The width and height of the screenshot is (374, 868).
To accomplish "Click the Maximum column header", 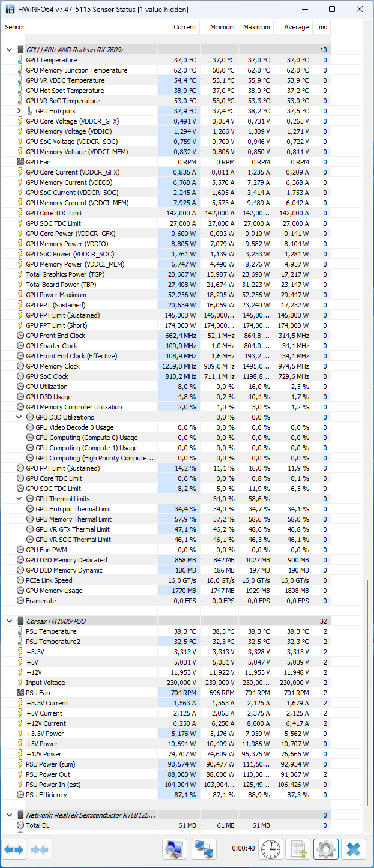I will 256,27.
